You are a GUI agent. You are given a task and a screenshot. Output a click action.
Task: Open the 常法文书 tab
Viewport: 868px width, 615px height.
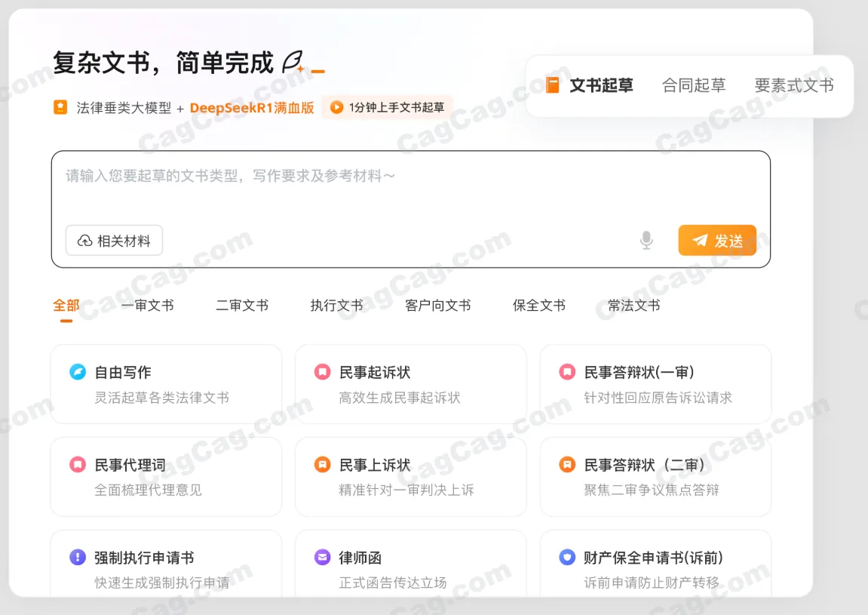tap(633, 306)
